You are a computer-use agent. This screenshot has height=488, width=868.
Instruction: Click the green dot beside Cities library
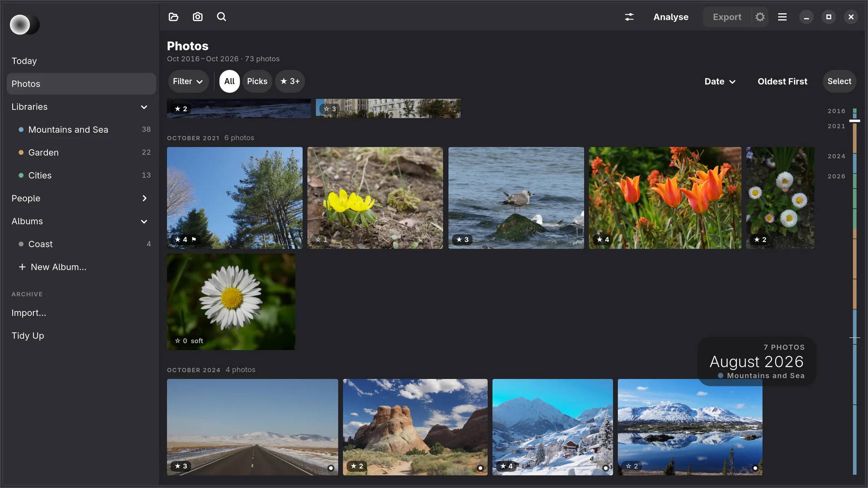click(21, 175)
